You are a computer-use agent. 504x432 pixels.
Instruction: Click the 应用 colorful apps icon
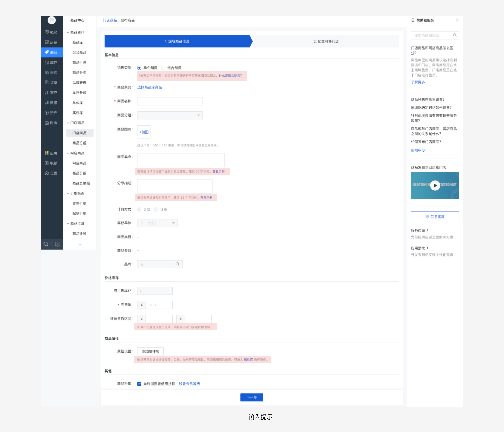click(x=47, y=153)
